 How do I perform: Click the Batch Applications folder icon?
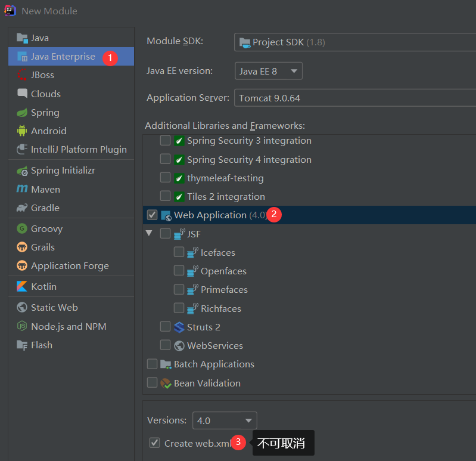click(x=166, y=364)
